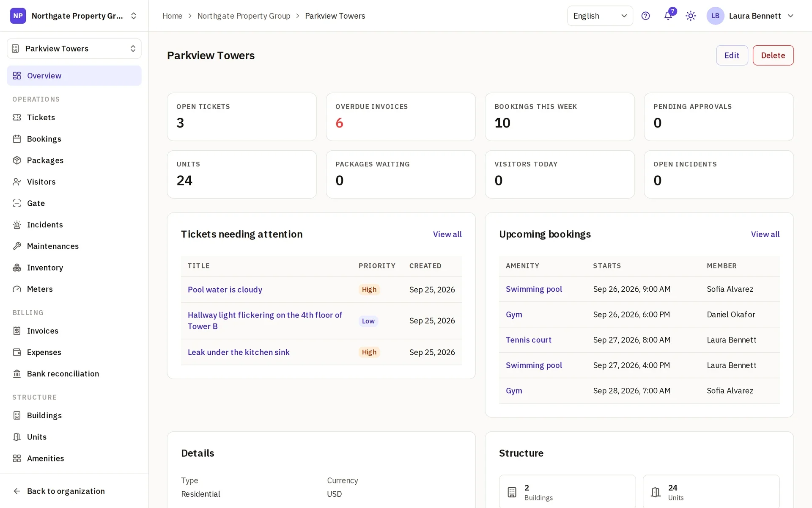This screenshot has height=508, width=812.
Task: Open Home breadcrumb link
Action: pyautogui.click(x=172, y=16)
